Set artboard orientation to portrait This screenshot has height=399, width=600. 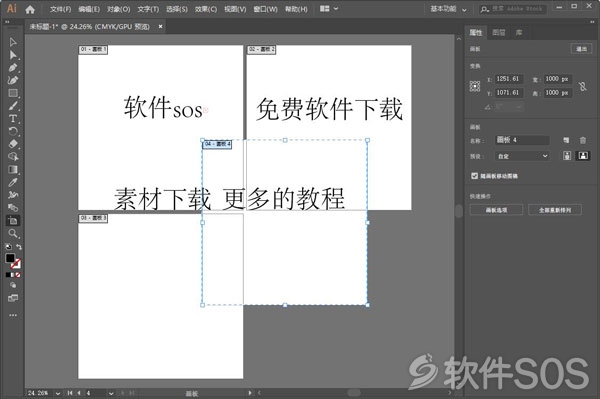click(567, 156)
